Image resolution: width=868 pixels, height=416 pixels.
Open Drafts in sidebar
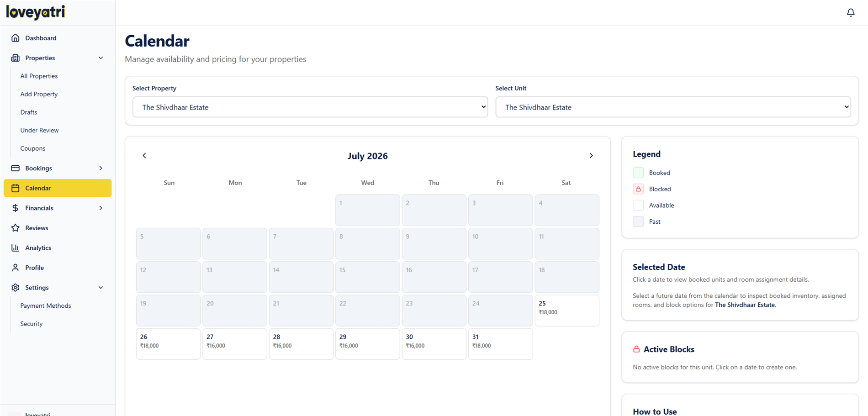coord(29,112)
